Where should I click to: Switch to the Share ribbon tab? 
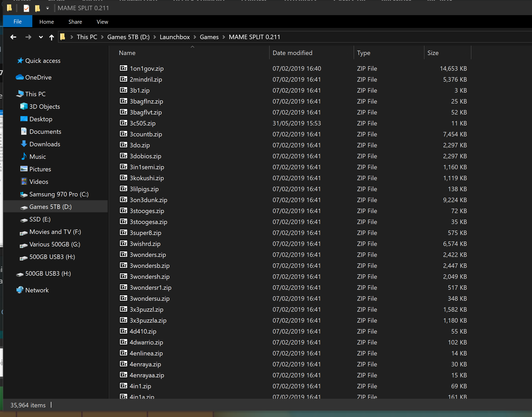(x=75, y=22)
